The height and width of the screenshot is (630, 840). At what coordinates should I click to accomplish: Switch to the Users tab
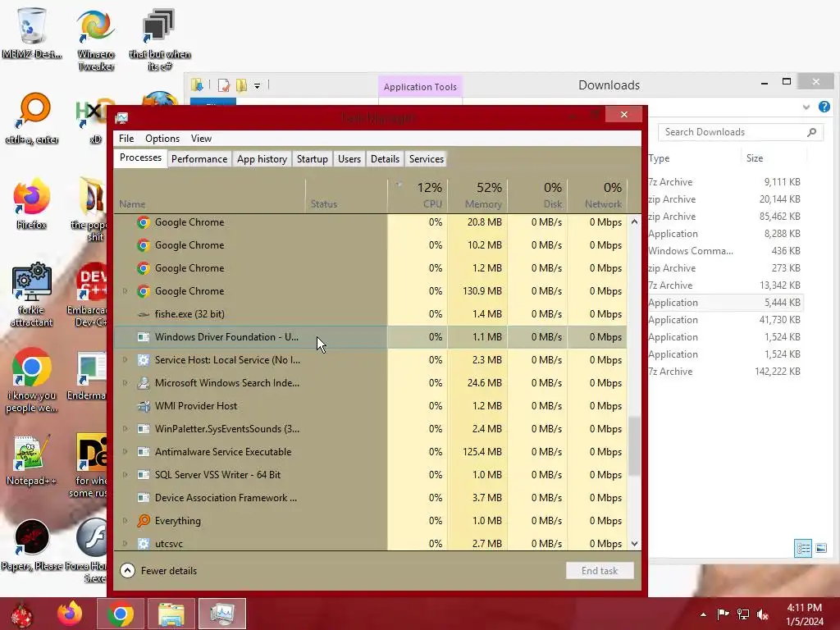tap(349, 159)
